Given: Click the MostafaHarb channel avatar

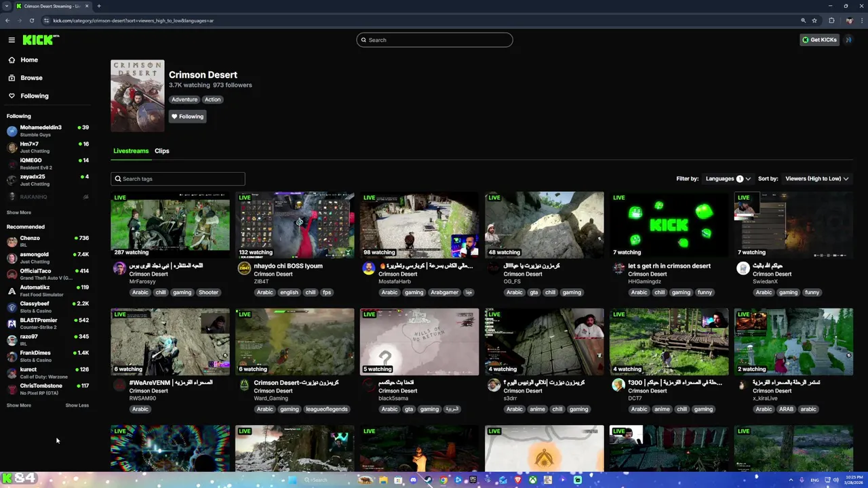Looking at the screenshot, I should pyautogui.click(x=369, y=268).
